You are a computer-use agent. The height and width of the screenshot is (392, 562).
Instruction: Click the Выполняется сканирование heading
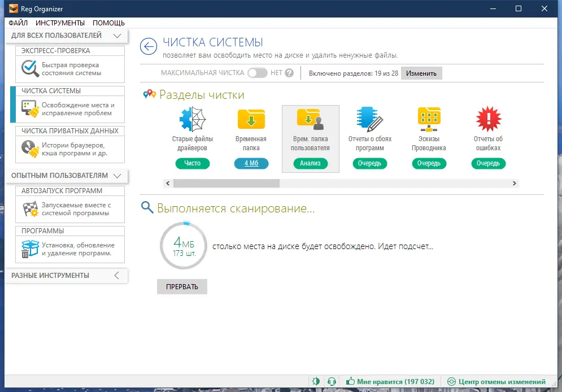point(236,208)
